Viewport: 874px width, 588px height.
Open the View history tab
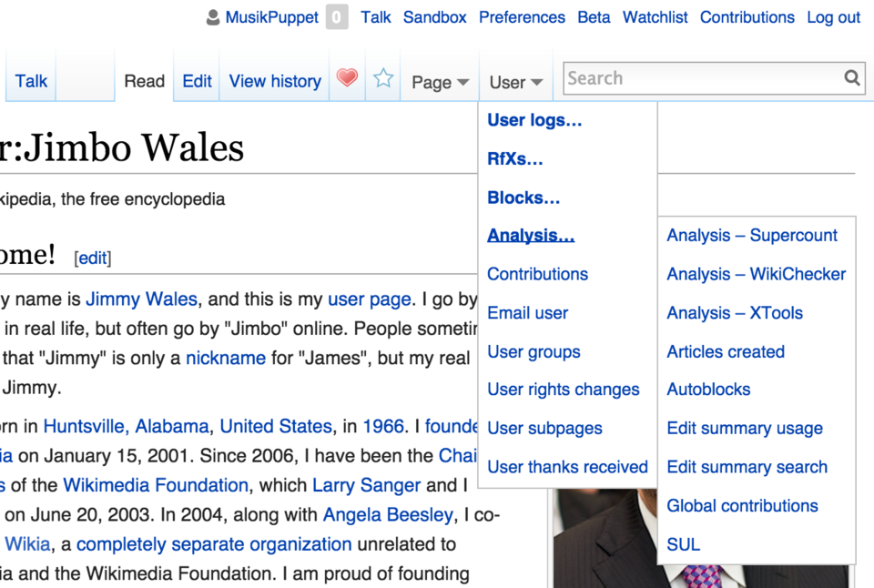(275, 81)
